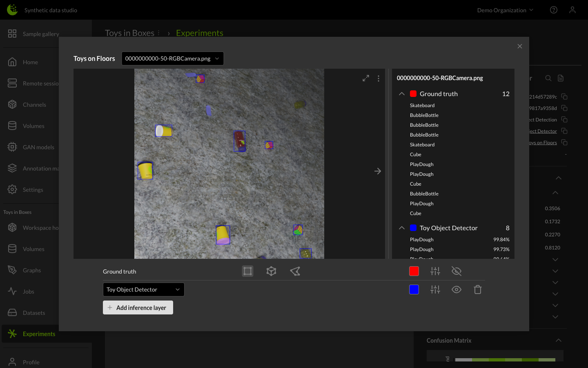
Task: Open the 0000000000-50-RGBCamera.png image dropdown
Action: pos(172,58)
